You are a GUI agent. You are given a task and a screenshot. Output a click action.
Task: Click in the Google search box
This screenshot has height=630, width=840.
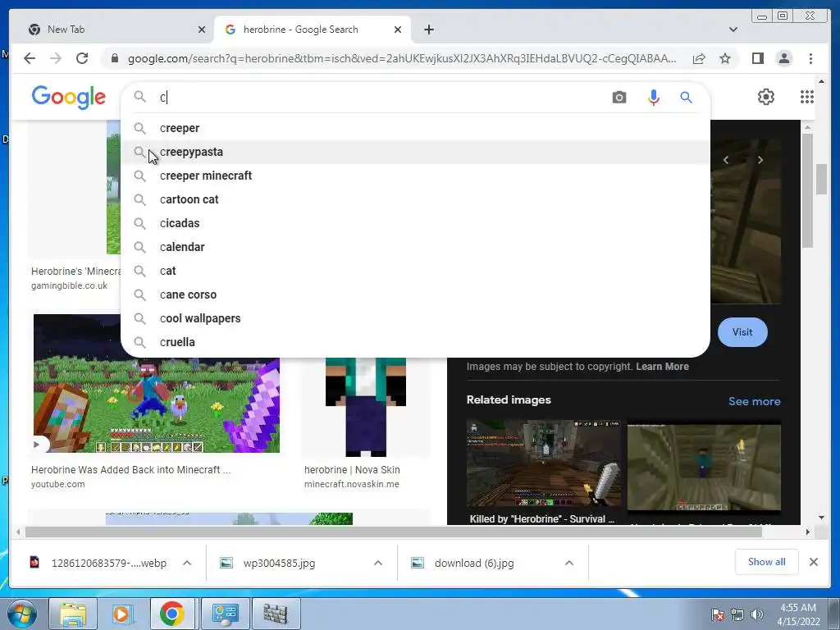pos(381,97)
